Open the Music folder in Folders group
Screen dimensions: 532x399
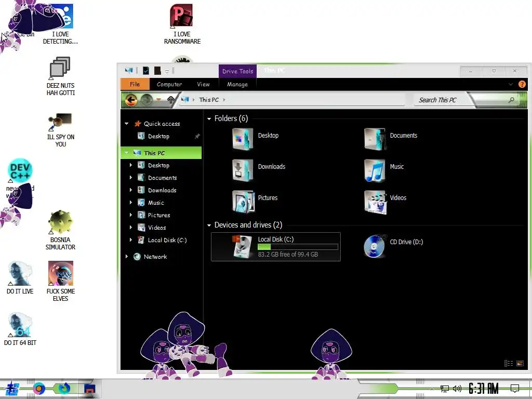coord(384,170)
